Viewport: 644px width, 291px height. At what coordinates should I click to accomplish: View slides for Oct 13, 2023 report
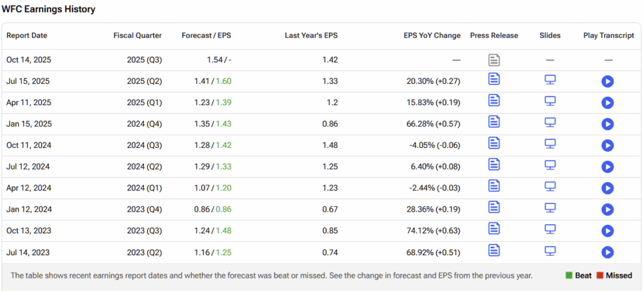coord(550,230)
